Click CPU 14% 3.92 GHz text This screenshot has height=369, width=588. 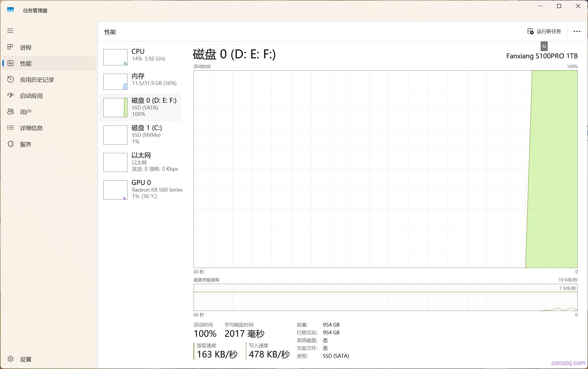[149, 59]
